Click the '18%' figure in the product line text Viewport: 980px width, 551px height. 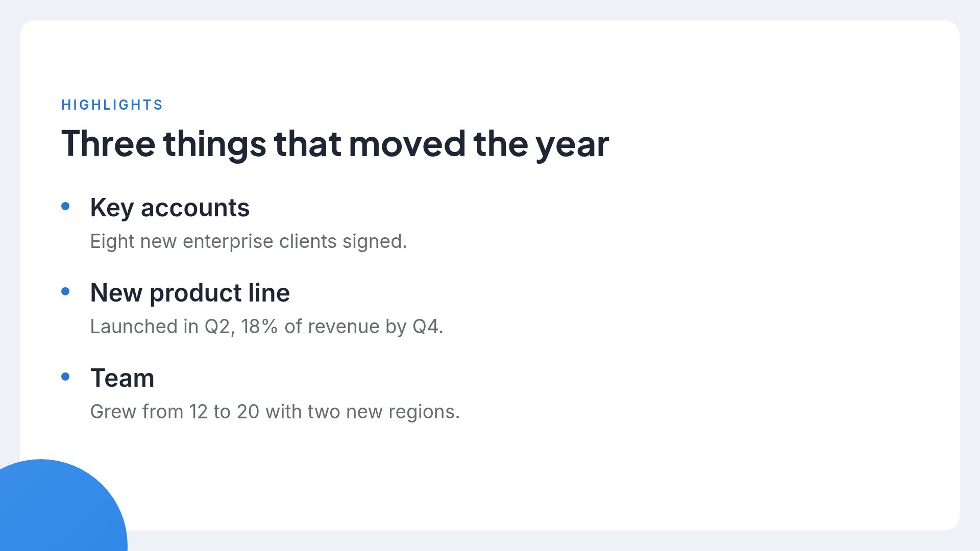click(259, 327)
